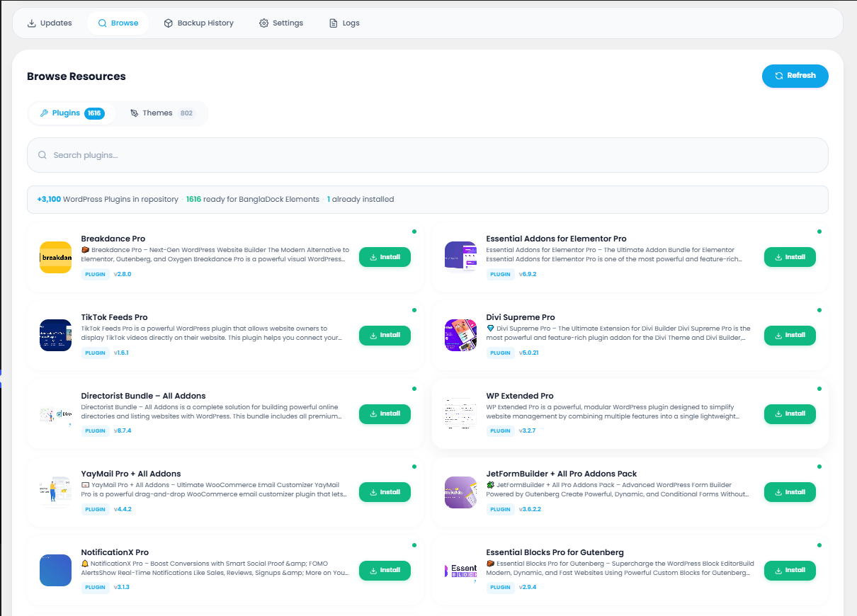
Task: Click the "+3,100 WordPress Plugins in repository" text
Action: 108,200
